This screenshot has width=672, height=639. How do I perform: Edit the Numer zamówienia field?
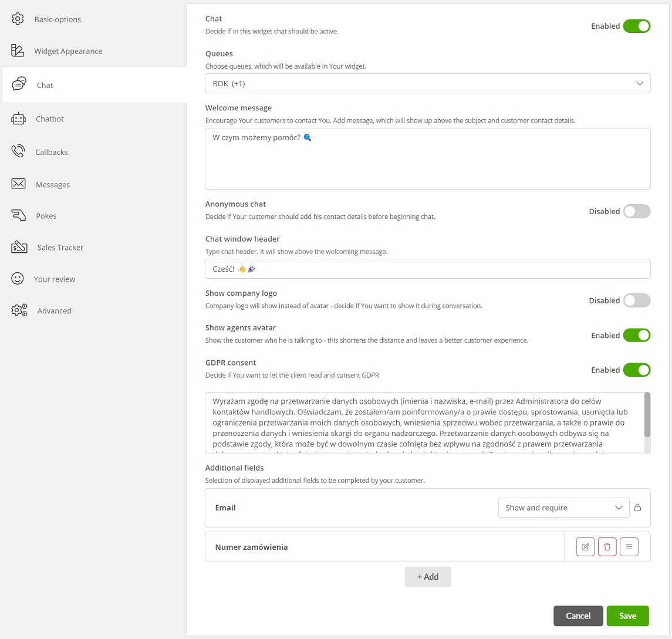pos(585,547)
